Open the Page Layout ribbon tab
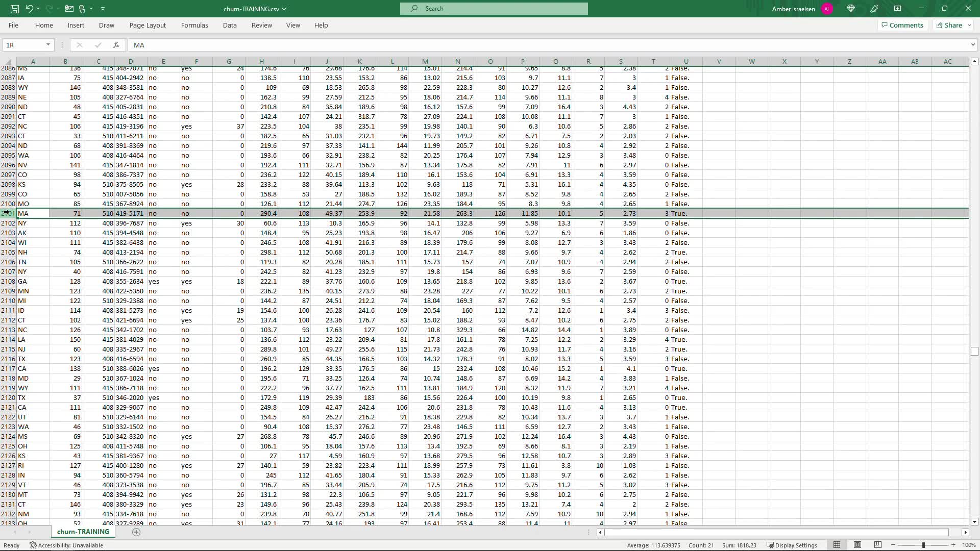The image size is (980, 551). click(148, 25)
